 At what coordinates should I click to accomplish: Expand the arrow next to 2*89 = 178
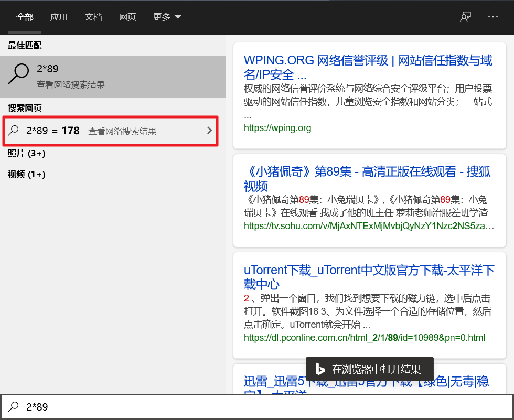tap(209, 131)
